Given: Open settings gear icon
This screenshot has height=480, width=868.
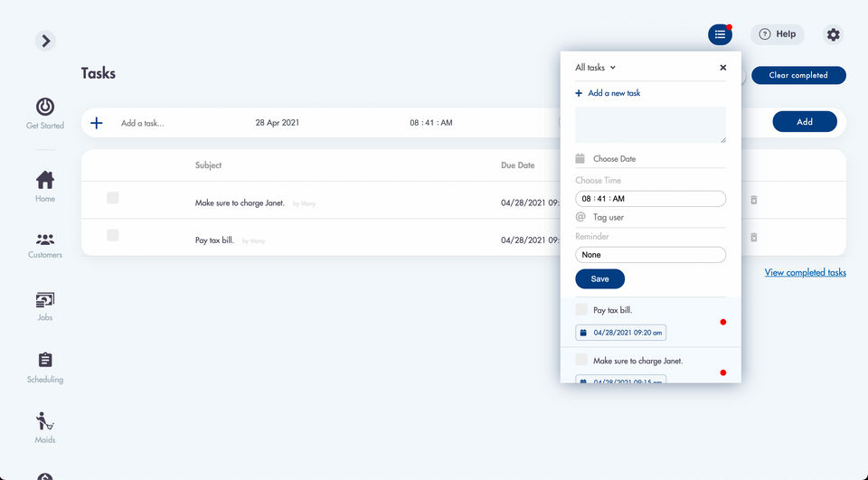Looking at the screenshot, I should [833, 34].
